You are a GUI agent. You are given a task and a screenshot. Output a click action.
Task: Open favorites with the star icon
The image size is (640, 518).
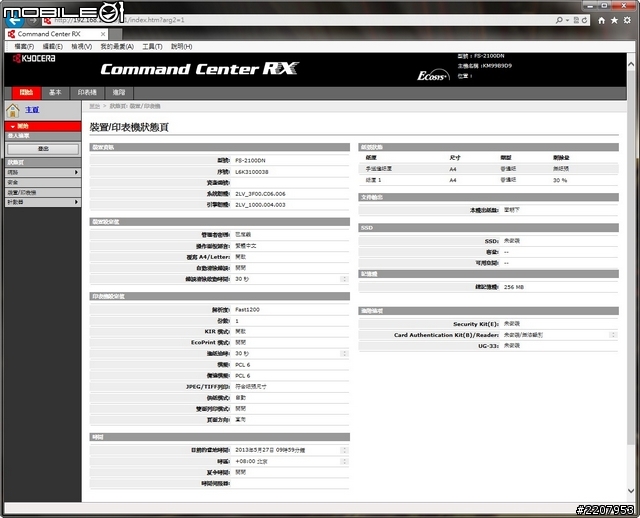614,20
